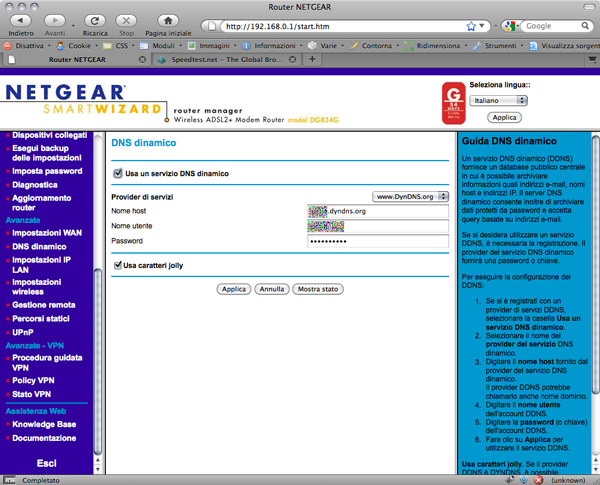This screenshot has height=485, width=600.
Task: Click the Password input field
Action: (378, 241)
